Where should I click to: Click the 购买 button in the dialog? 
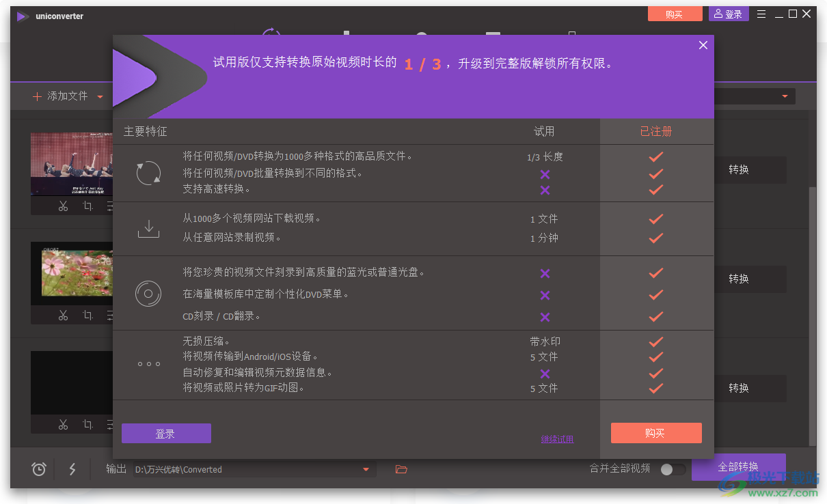656,433
